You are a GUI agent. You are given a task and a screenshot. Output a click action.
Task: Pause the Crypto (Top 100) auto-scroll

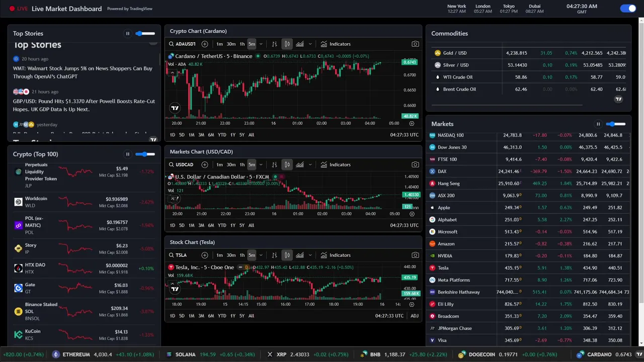128,154
